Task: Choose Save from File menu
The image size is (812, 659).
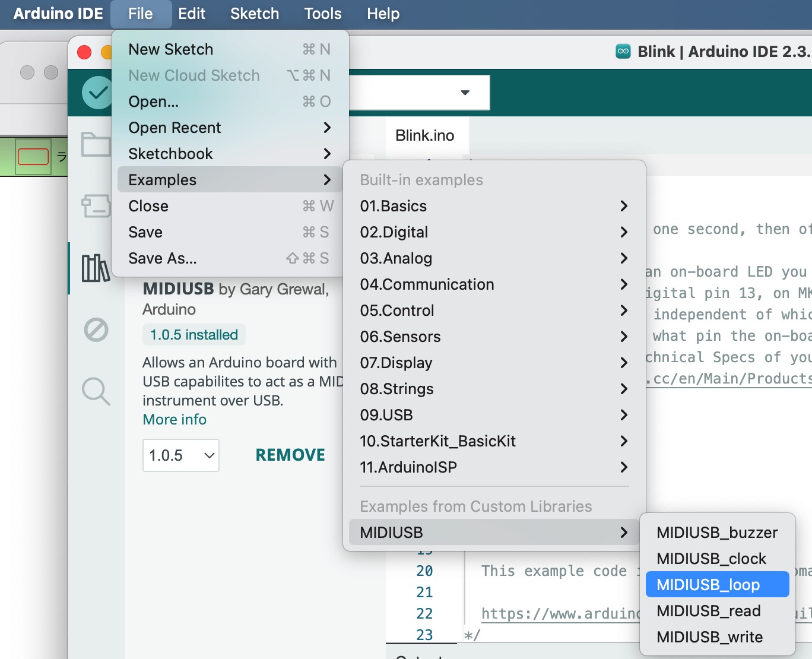Action: pyautogui.click(x=230, y=232)
